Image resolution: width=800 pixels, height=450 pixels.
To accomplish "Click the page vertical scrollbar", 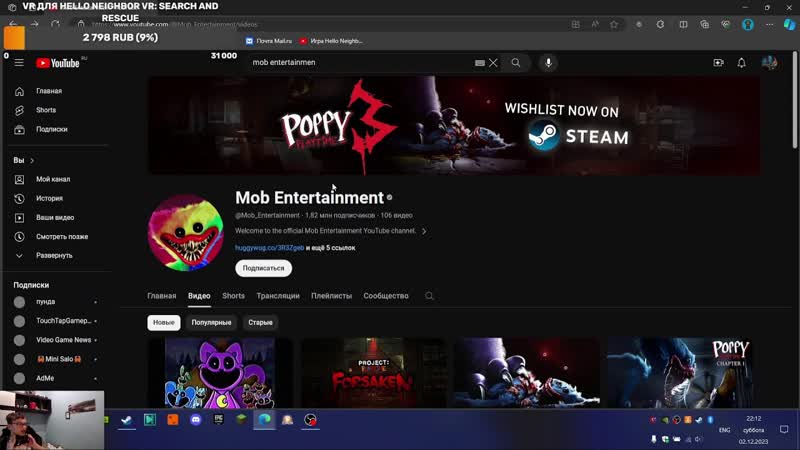I will 795,99.
